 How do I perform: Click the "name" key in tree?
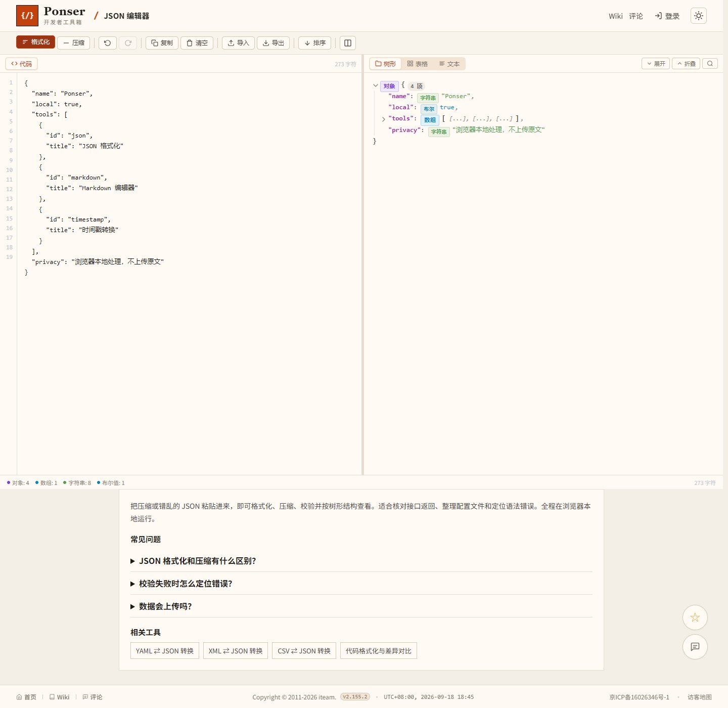(x=400, y=96)
